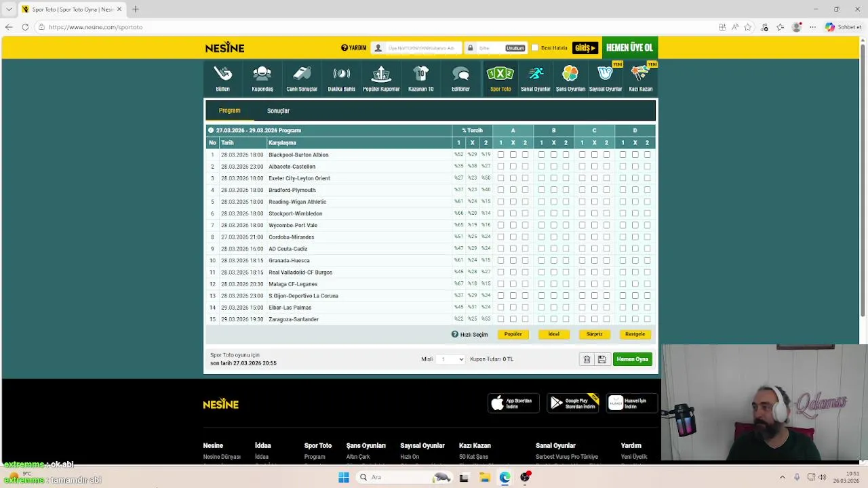Viewport: 868px width, 488px height.
Task: Open a new browser tab
Action: point(136,9)
